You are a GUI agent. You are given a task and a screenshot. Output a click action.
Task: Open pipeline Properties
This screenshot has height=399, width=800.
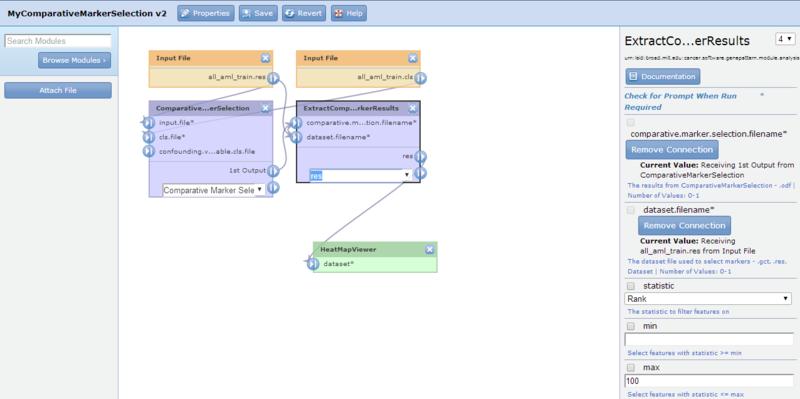click(206, 13)
